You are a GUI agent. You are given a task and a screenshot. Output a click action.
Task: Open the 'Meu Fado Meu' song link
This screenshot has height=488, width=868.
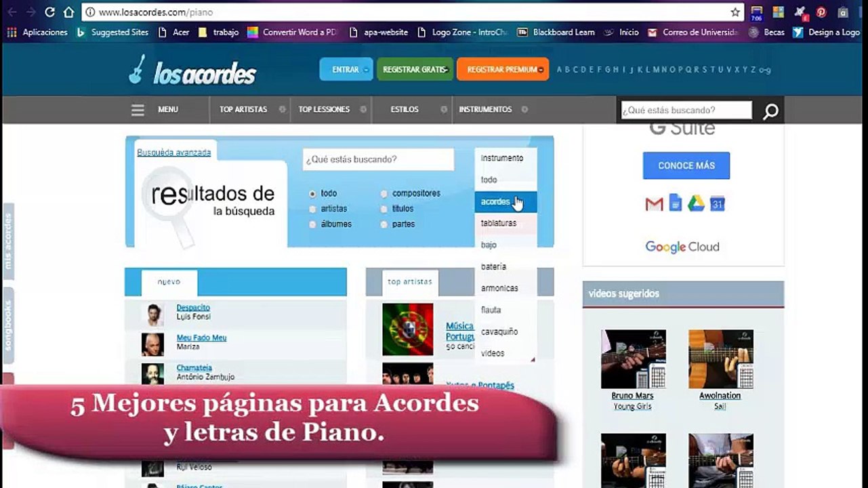pos(201,338)
